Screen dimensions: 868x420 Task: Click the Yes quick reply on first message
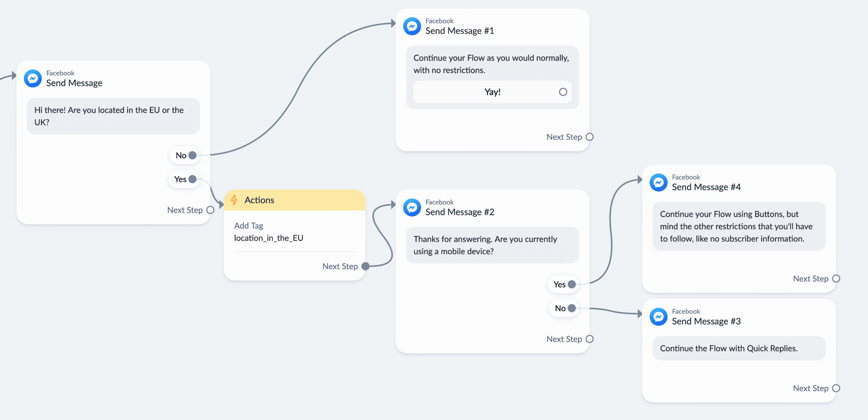[184, 179]
